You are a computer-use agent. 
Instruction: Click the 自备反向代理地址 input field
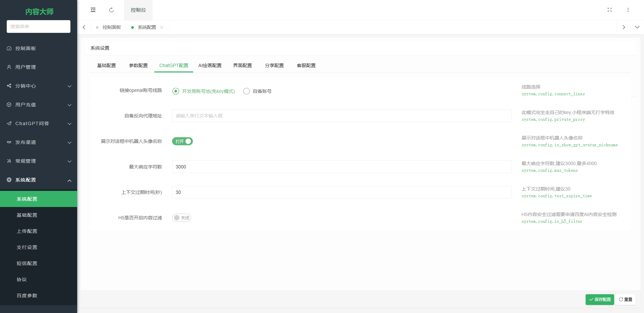click(x=342, y=116)
